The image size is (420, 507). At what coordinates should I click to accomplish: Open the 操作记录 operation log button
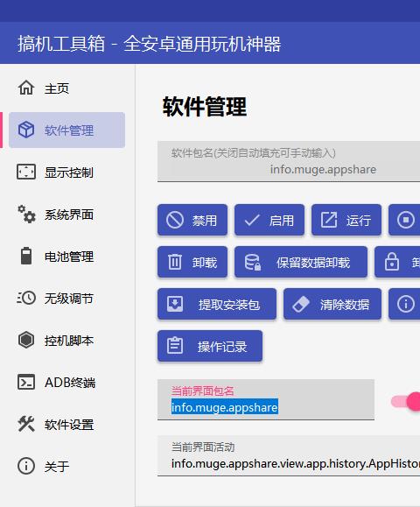[x=210, y=346]
